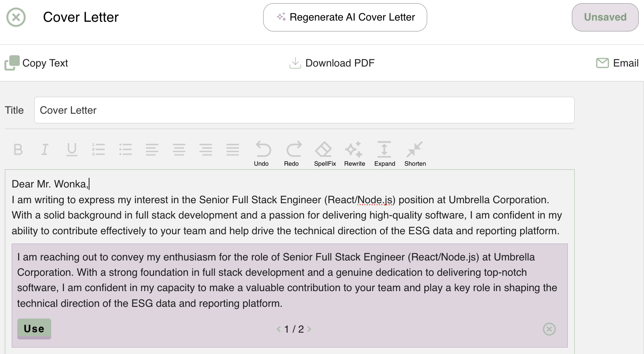Undo the last edit
The height and width of the screenshot is (354, 644).
263,153
